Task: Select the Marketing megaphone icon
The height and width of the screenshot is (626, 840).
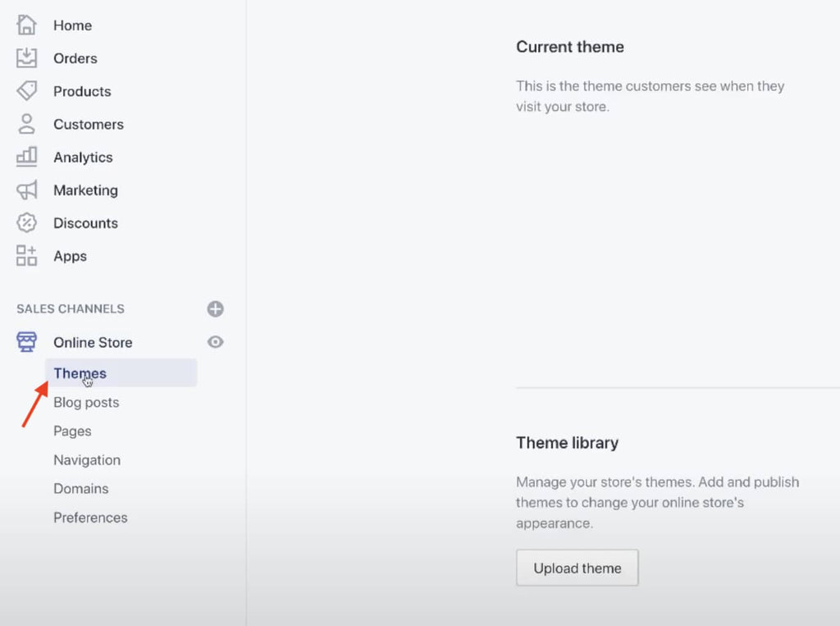Action: click(x=27, y=190)
